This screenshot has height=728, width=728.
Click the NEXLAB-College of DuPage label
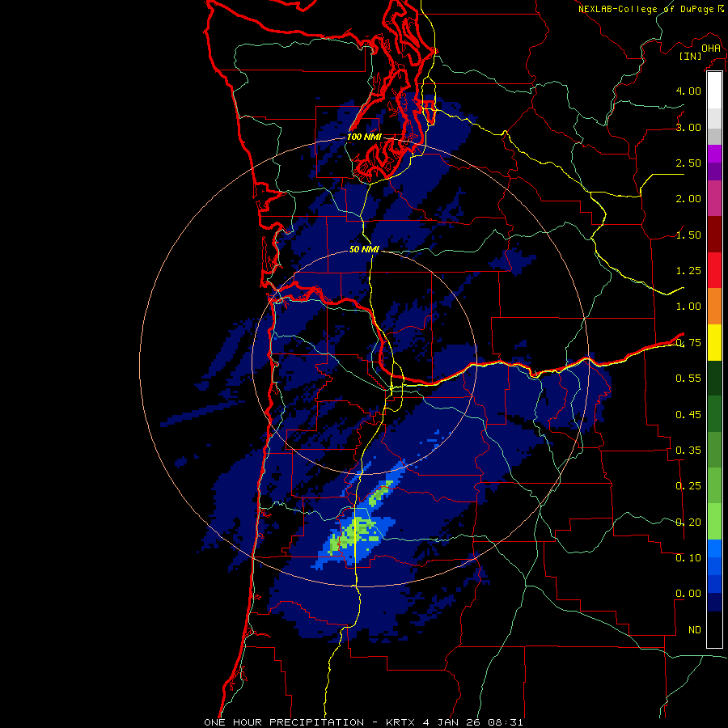(645, 9)
